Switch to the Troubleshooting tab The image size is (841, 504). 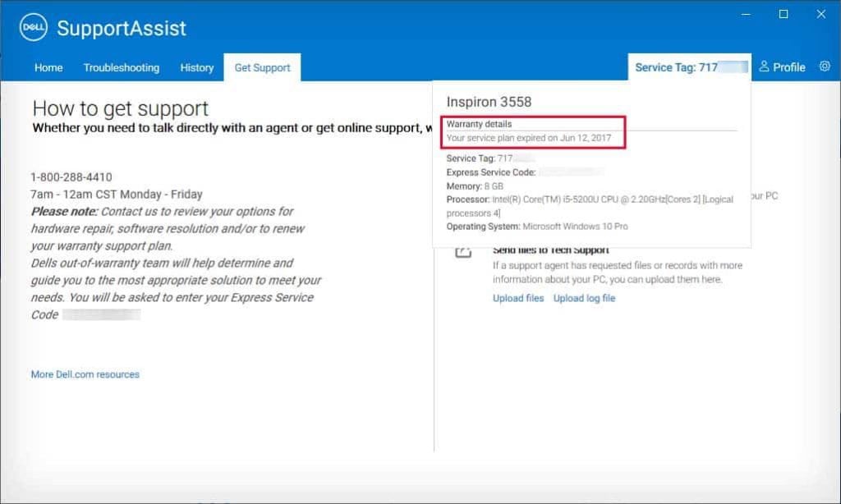coord(122,67)
